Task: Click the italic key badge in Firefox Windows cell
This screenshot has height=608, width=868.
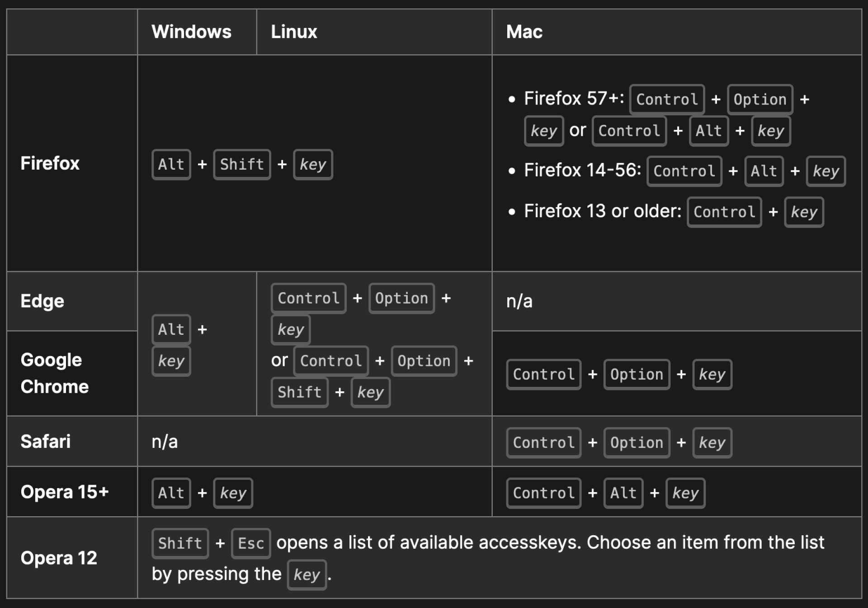Action: [x=312, y=164]
